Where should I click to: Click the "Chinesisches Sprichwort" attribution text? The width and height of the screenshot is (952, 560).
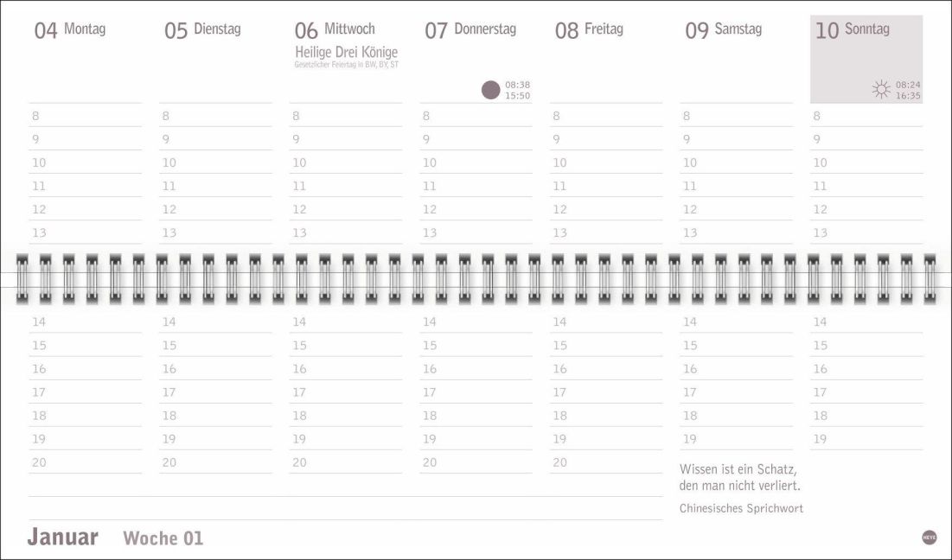tap(741, 508)
